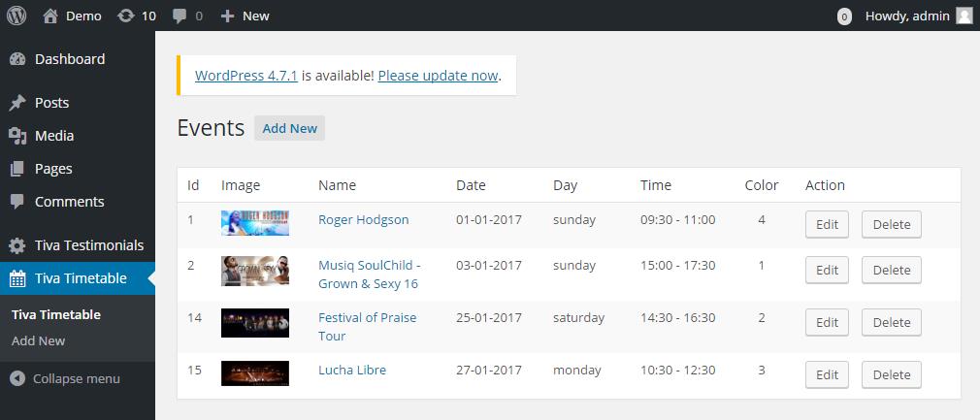The width and height of the screenshot is (980, 420).
Task: Click the Tiva Testimonials gear icon
Action: (17, 245)
